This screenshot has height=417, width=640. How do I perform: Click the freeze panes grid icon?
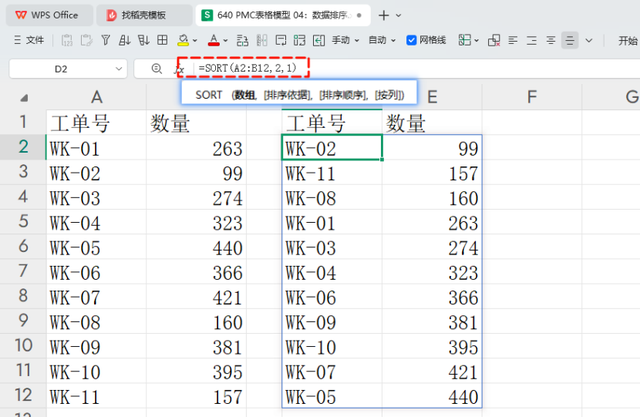464,40
